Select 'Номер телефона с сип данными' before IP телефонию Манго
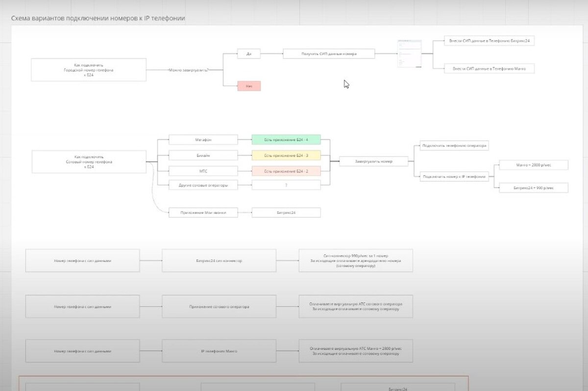This screenshot has width=588, height=391. (x=82, y=351)
